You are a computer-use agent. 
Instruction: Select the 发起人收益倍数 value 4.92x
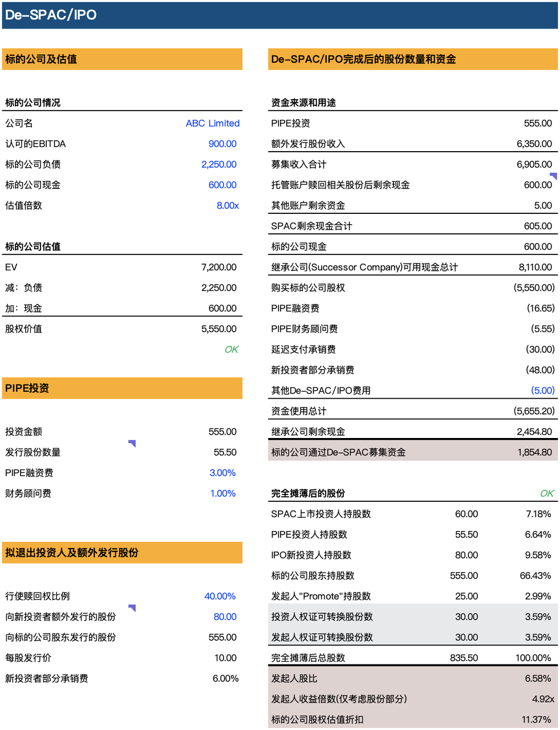[542, 699]
